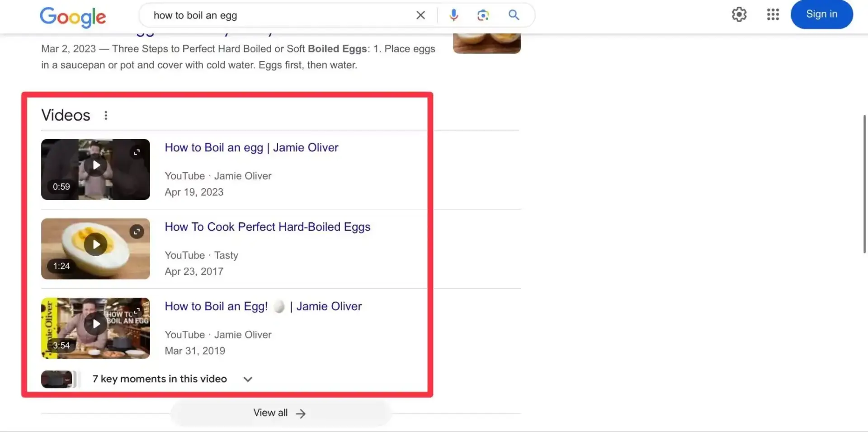Click 'Apr 19, 2023' date text
Viewport: 868px width, 432px height.
[x=194, y=192]
